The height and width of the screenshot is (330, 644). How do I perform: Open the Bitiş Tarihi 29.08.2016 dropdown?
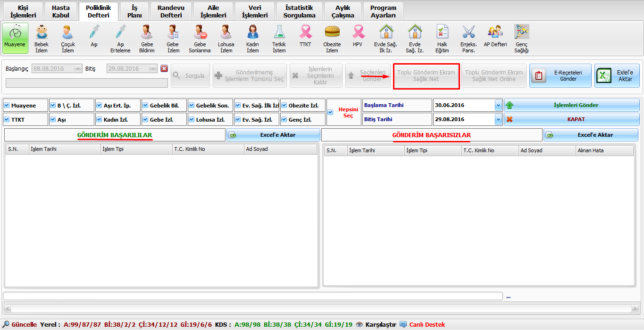[498, 120]
